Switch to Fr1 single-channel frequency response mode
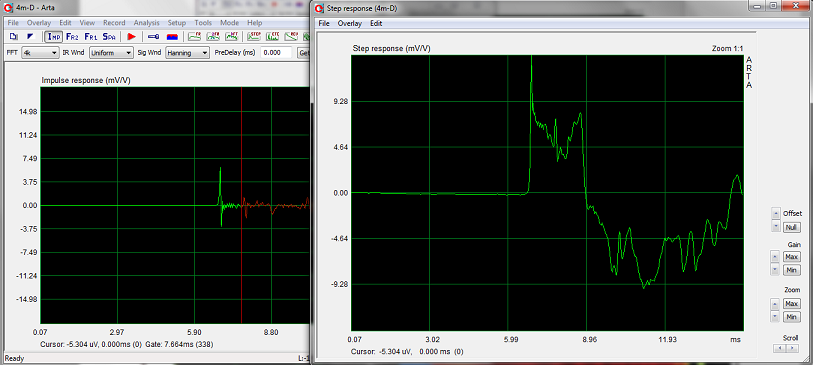813x365 pixels. click(91, 37)
